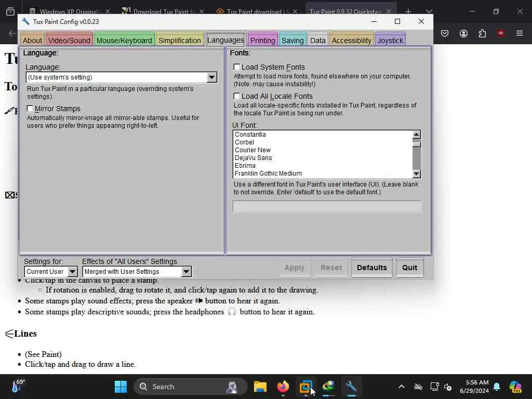
Task: Open the Windows Start menu
Action: (121, 387)
